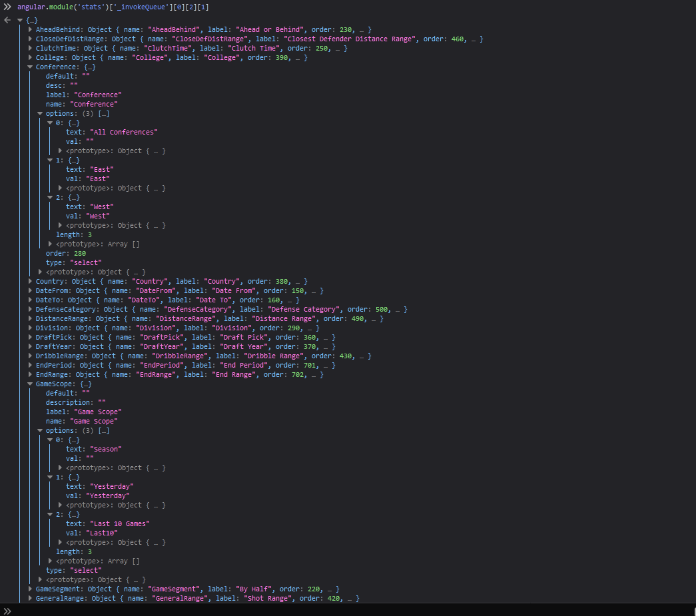Expand Array prototype under Conference options
This screenshot has height=616, width=696.
[x=50, y=244]
